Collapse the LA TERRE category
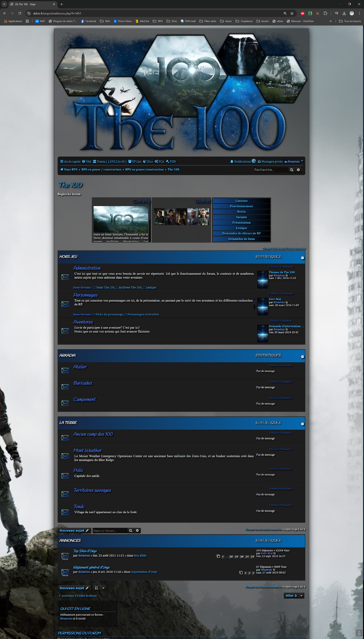This screenshot has height=639, width=364. 302,424
